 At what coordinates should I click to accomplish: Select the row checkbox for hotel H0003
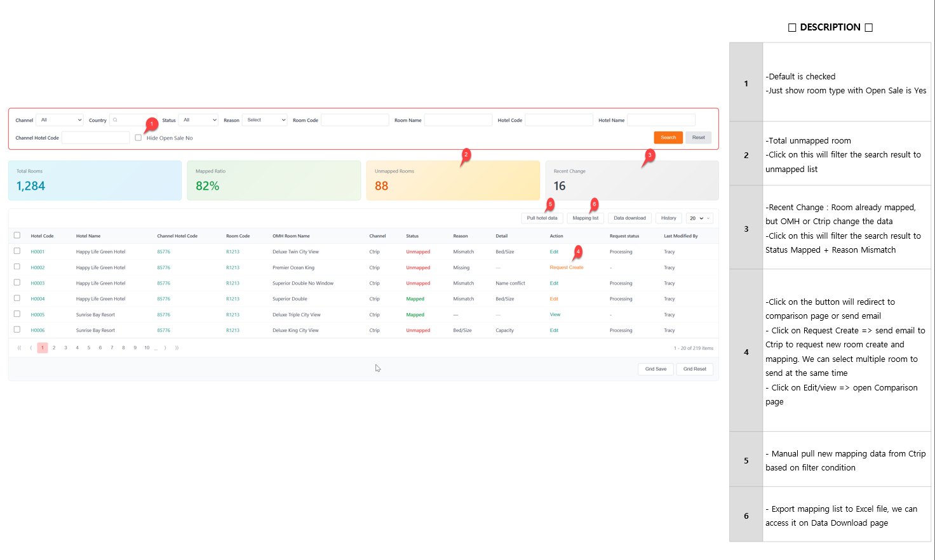coord(17,283)
